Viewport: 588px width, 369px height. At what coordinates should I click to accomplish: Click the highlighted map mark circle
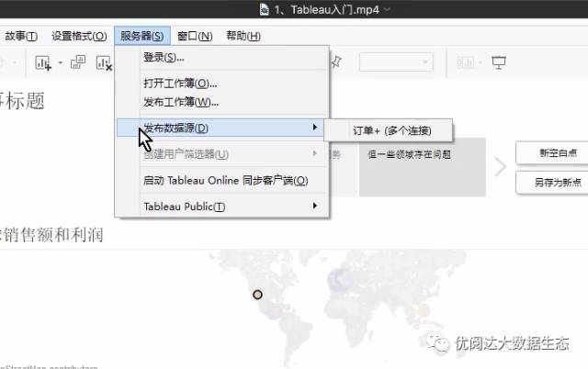(x=257, y=295)
